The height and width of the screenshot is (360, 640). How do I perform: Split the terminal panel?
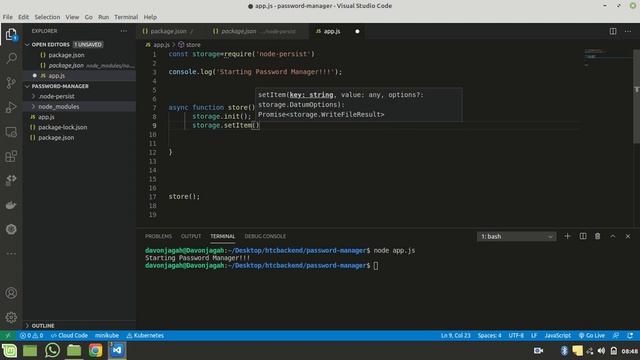pos(583,236)
